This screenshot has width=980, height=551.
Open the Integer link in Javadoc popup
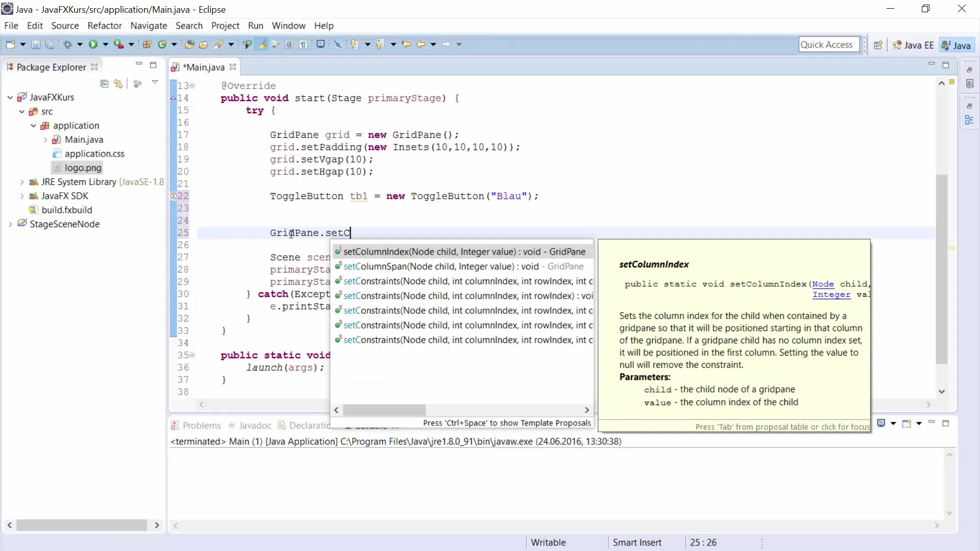pos(831,295)
